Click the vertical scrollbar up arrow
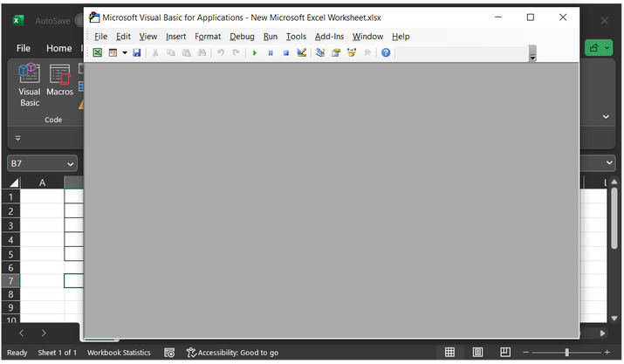This screenshot has width=624, height=364. click(x=614, y=182)
